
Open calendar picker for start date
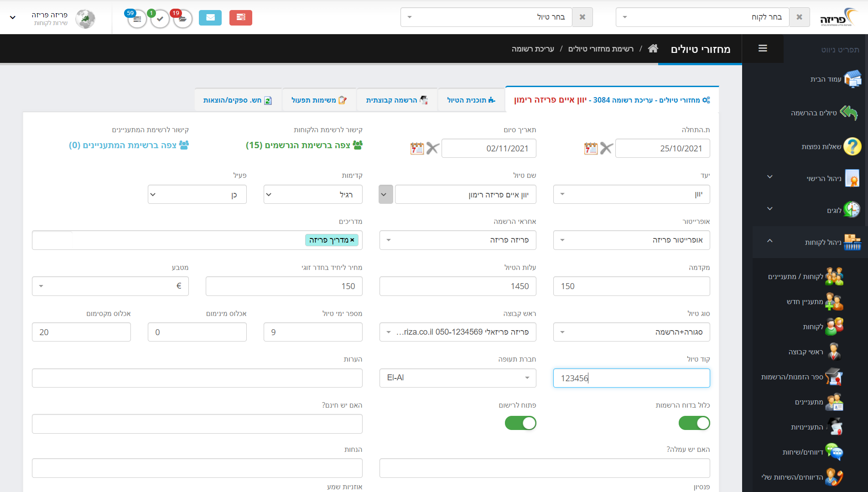pos(591,148)
